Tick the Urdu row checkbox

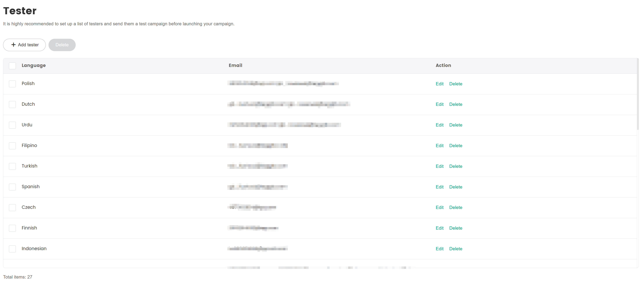(12, 125)
